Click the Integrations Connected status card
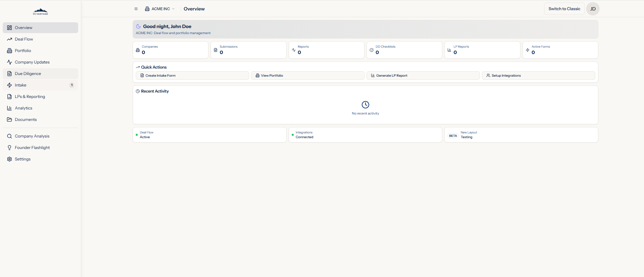The height and width of the screenshot is (277, 644). click(x=365, y=135)
